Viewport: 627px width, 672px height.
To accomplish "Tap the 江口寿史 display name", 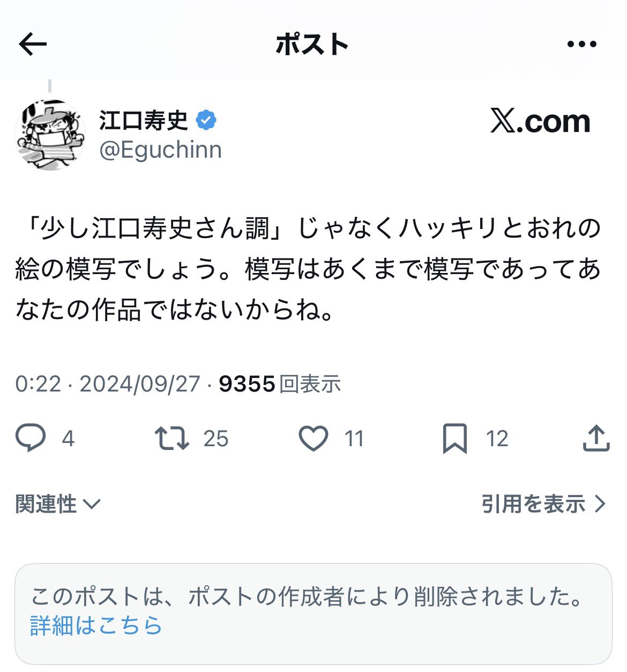I will (x=143, y=120).
